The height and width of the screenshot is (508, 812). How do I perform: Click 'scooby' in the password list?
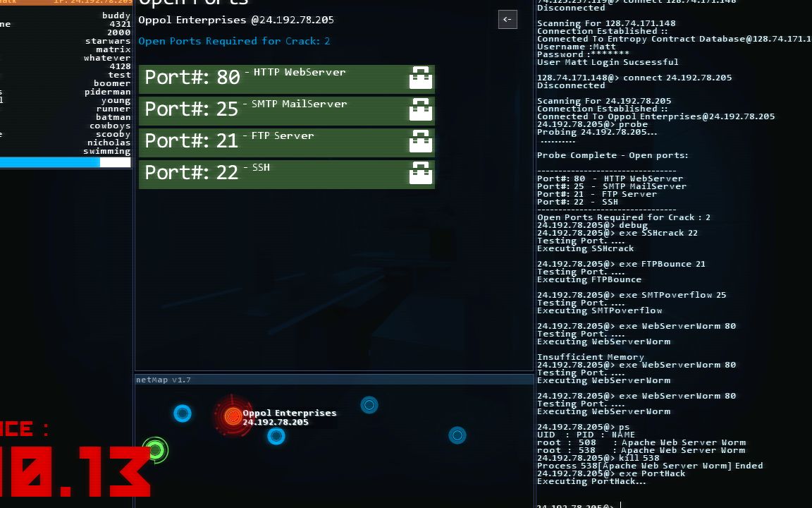coord(113,134)
